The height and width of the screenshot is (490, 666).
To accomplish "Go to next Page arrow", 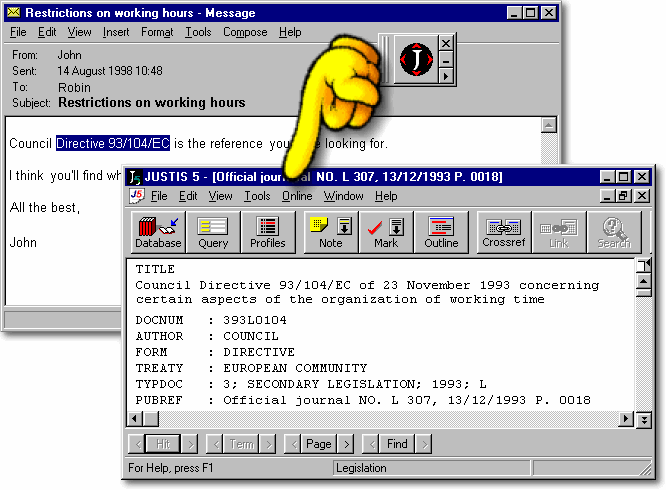I will (x=346, y=444).
